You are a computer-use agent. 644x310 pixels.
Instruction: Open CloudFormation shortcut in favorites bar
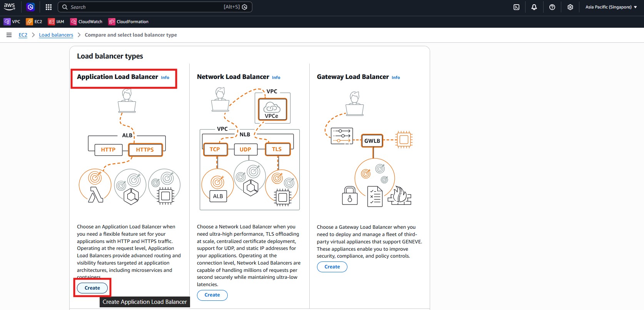tap(128, 22)
